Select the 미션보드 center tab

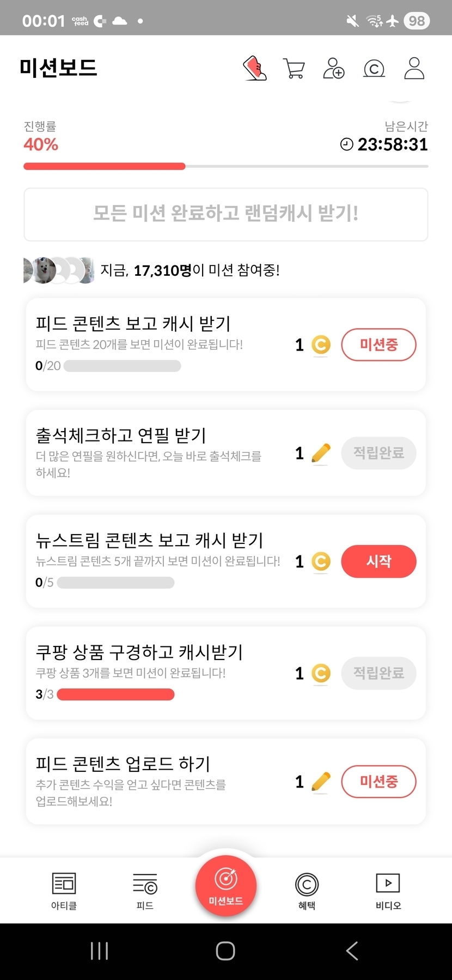tap(226, 886)
